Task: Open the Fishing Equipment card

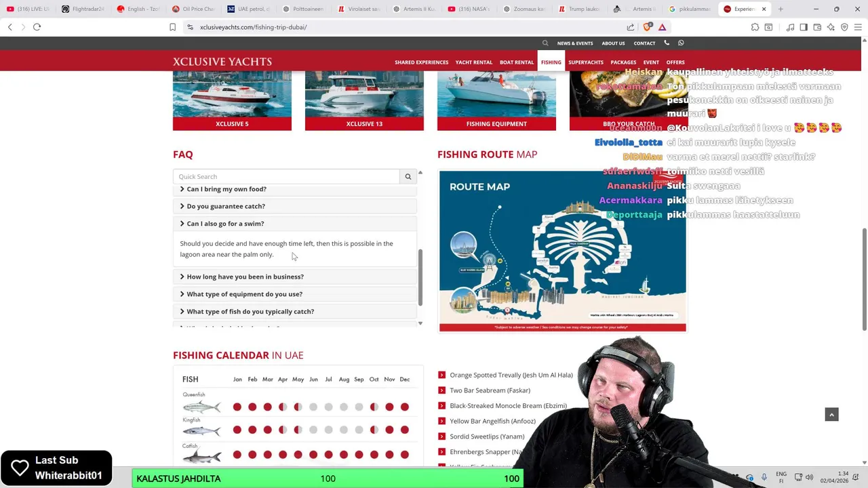Action: [496, 100]
